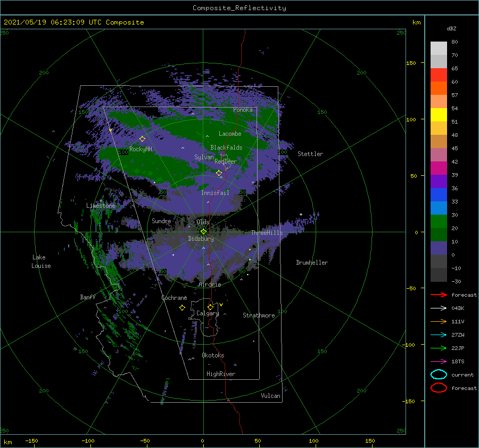
Task: Click the Sundre city label
Action: 161,221
